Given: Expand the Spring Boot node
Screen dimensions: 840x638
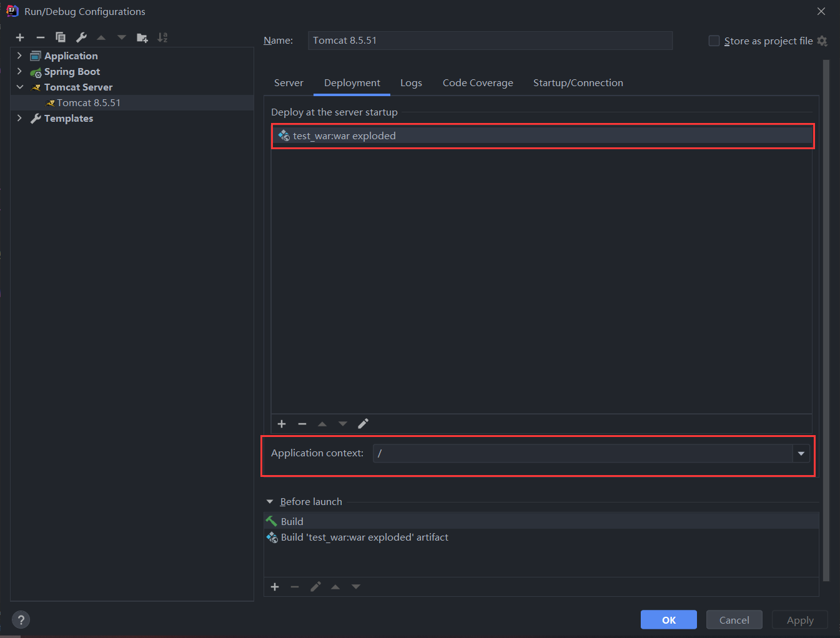Looking at the screenshot, I should coord(19,71).
